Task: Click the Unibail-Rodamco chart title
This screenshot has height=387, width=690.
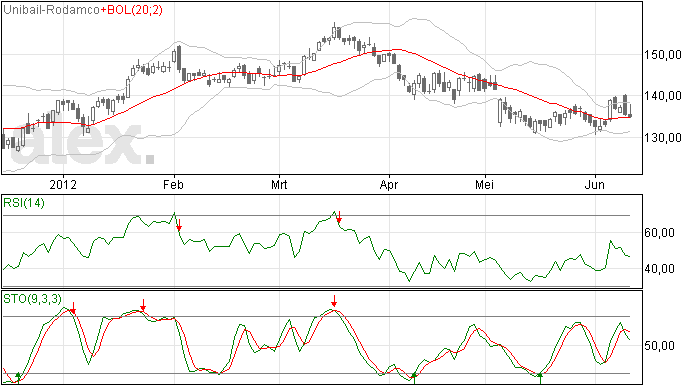Action: (51, 10)
